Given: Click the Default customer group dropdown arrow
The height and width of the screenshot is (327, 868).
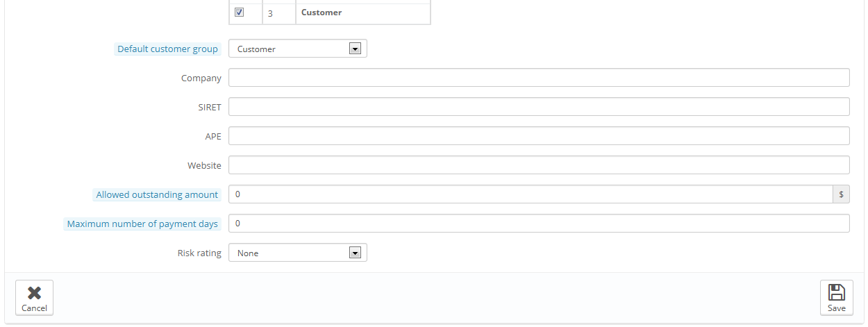Looking at the screenshot, I should point(356,49).
